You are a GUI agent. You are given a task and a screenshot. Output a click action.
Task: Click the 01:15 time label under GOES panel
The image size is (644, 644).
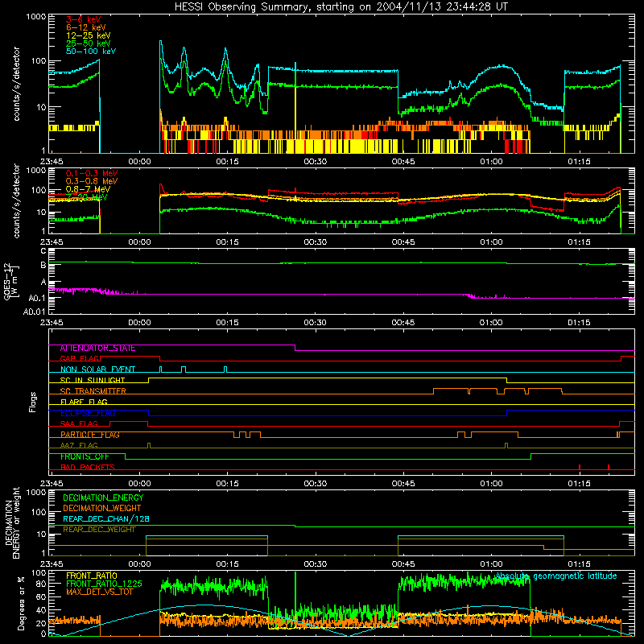pyautogui.click(x=579, y=323)
